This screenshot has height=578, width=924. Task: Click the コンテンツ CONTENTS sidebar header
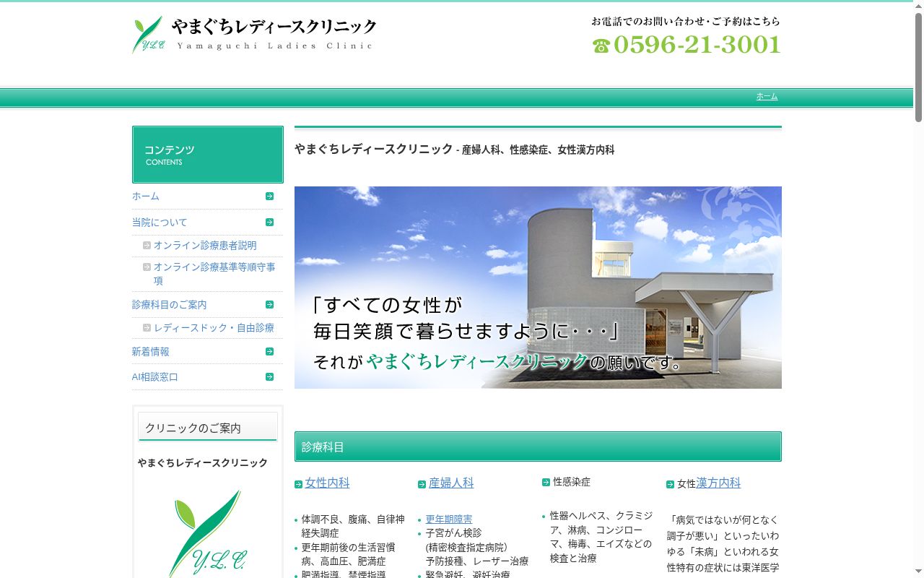[x=208, y=155]
